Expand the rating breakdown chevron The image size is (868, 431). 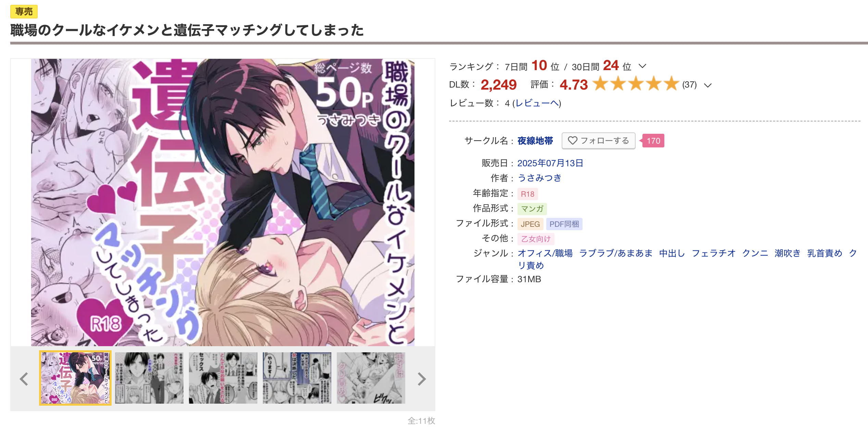pos(708,85)
